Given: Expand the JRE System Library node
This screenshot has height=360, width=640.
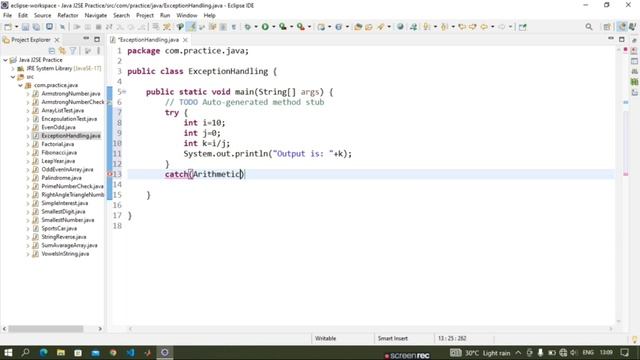Looking at the screenshot, I should 13,69.
